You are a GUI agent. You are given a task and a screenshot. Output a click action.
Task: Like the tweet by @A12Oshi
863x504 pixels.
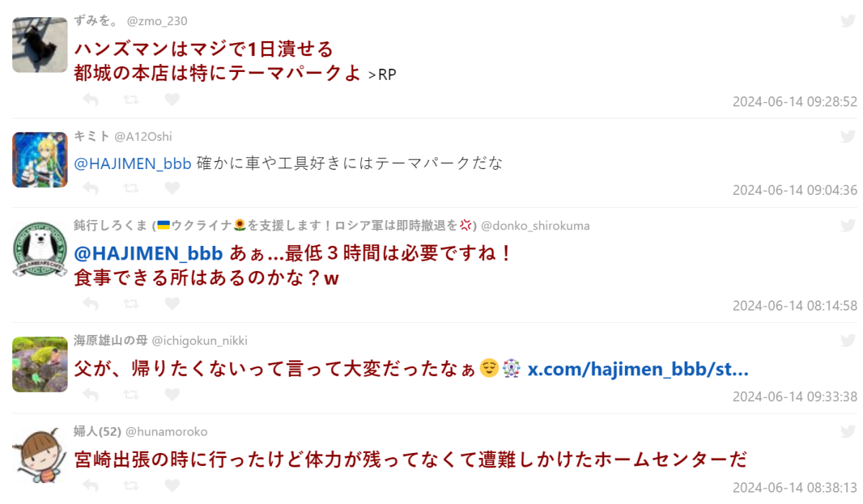pyautogui.click(x=172, y=188)
